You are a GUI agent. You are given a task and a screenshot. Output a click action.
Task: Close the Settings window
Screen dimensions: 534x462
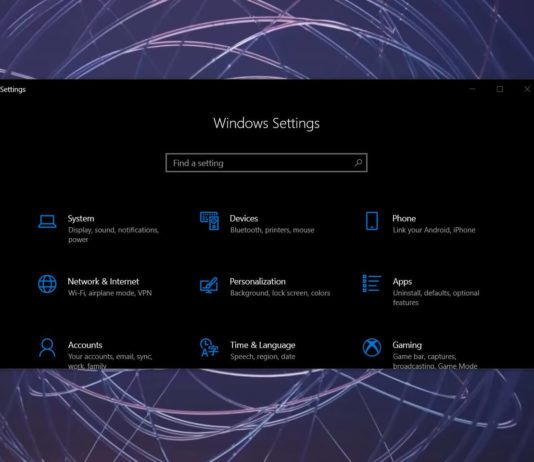click(527, 89)
